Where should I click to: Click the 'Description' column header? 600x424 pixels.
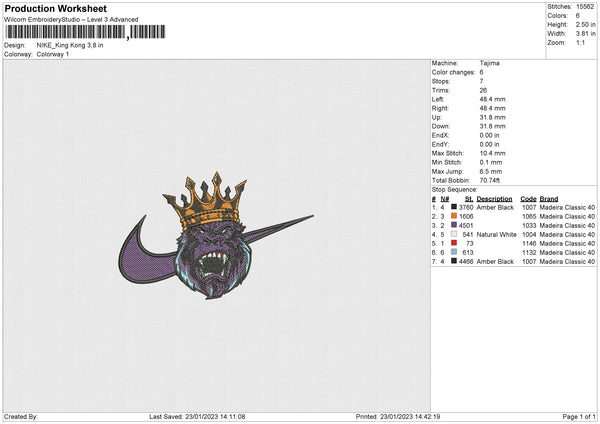(x=494, y=199)
